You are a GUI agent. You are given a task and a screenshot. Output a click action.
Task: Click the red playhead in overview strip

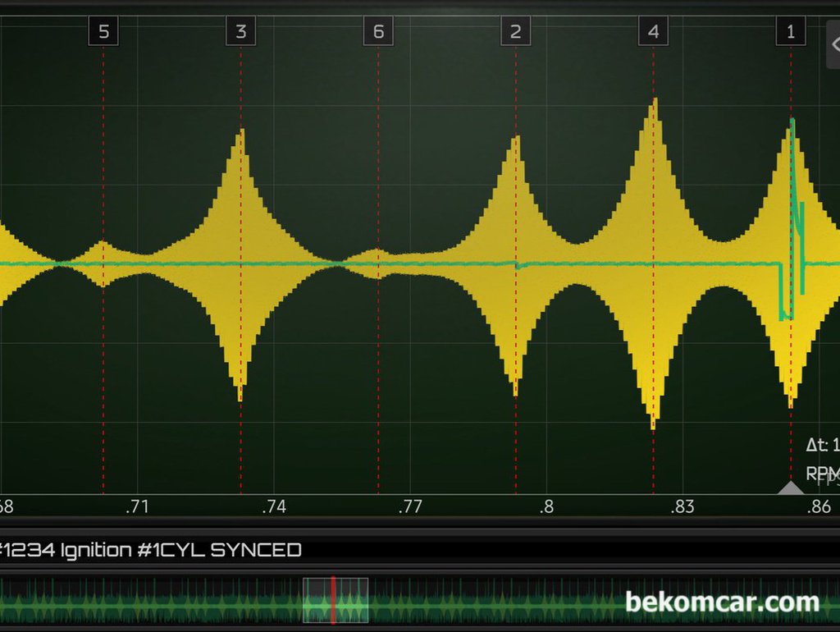click(x=333, y=600)
